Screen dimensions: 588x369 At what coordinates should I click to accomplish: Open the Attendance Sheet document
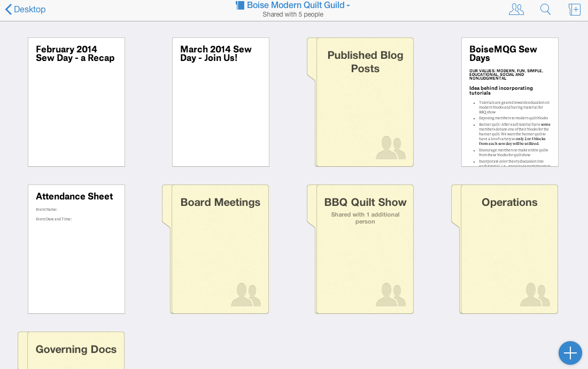point(76,249)
